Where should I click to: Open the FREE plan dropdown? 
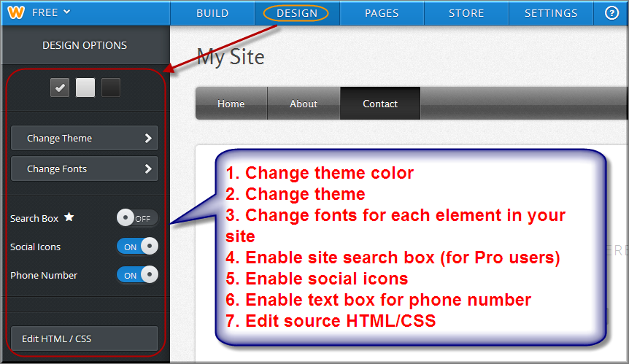51,12
